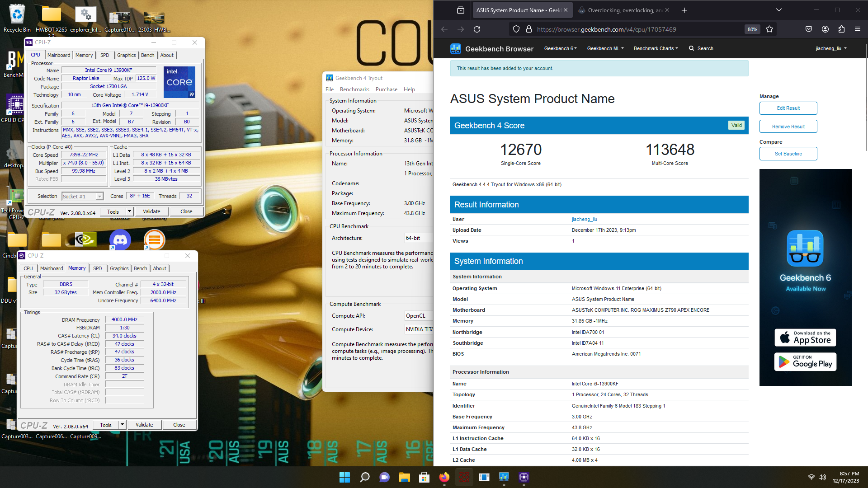
Task: Open Help menu in Geekbench 4 Tryout
Action: [409, 89]
